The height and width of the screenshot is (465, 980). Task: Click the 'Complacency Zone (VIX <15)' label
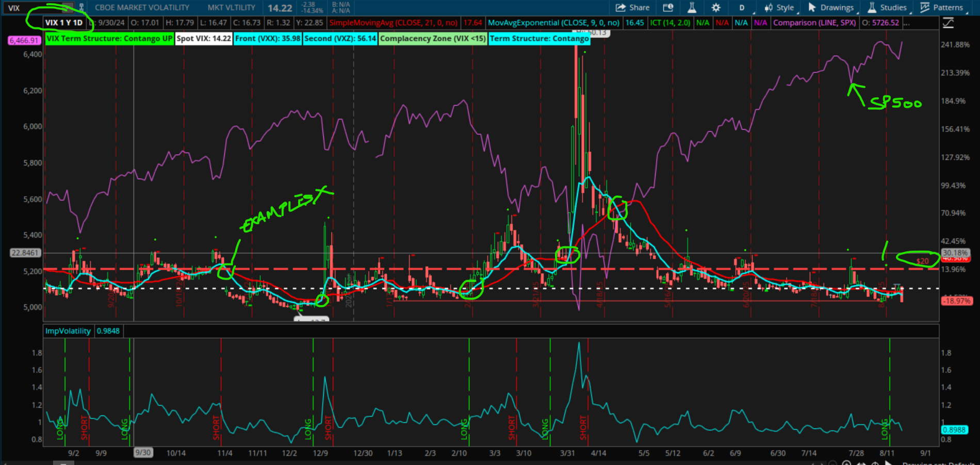pyautogui.click(x=433, y=39)
